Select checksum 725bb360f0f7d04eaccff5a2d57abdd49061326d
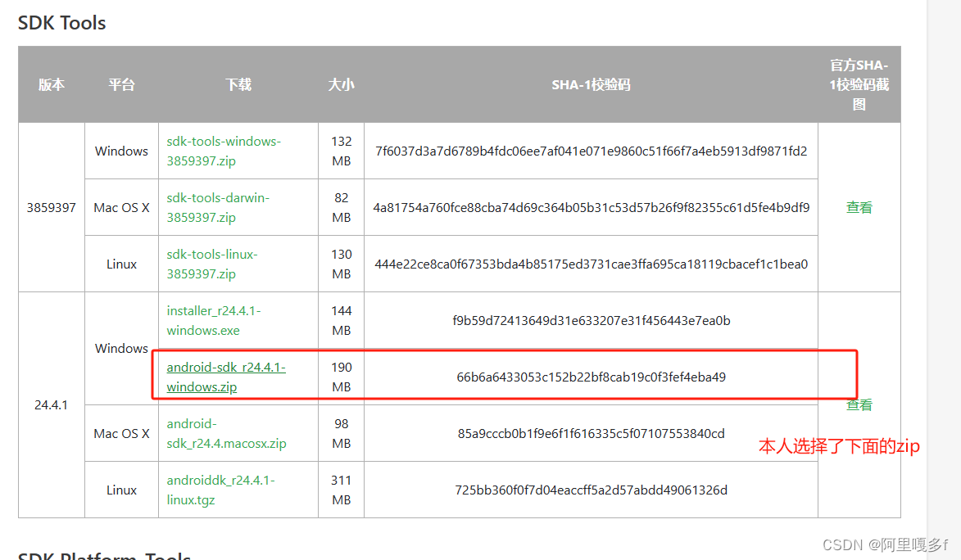The image size is (961, 560). 591,490
